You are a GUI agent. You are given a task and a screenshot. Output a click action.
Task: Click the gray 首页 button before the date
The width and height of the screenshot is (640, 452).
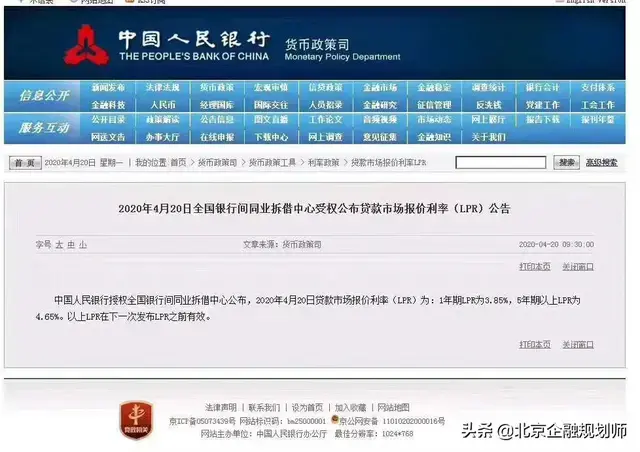coord(25,163)
